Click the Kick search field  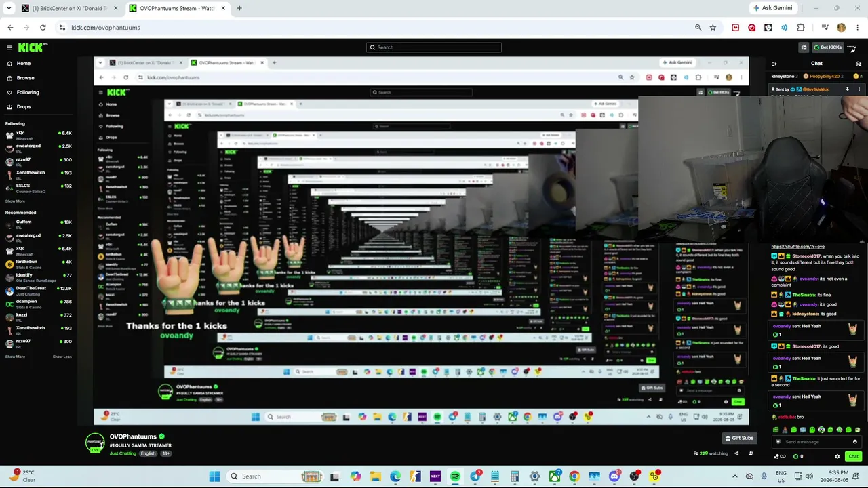tap(434, 47)
